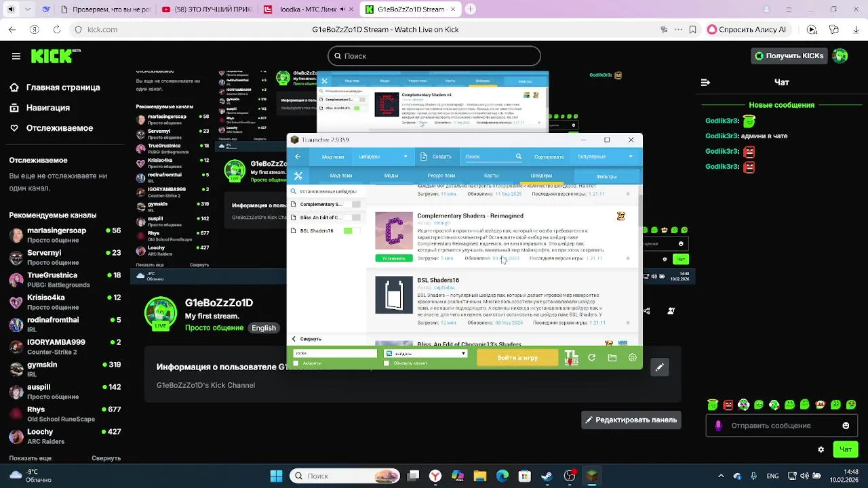868x488 pixels.
Task: Open шейдеры category dropdown in TLauncher
Action: 383,157
